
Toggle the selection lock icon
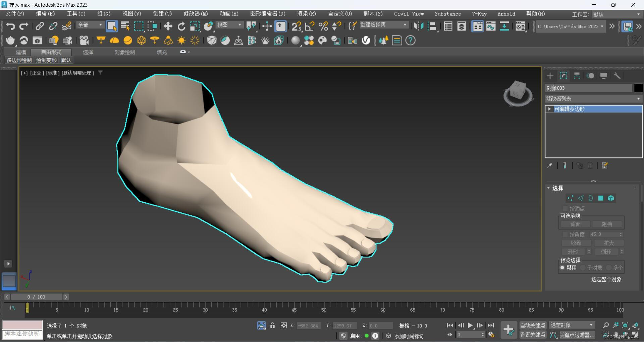click(x=272, y=326)
